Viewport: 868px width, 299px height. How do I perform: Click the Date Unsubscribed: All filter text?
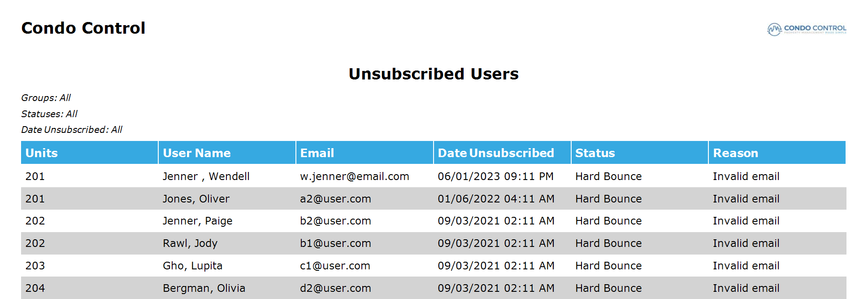point(72,130)
